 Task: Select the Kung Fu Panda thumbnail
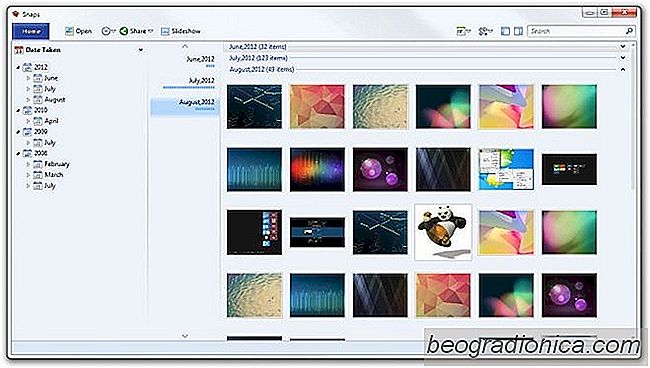[x=443, y=232]
